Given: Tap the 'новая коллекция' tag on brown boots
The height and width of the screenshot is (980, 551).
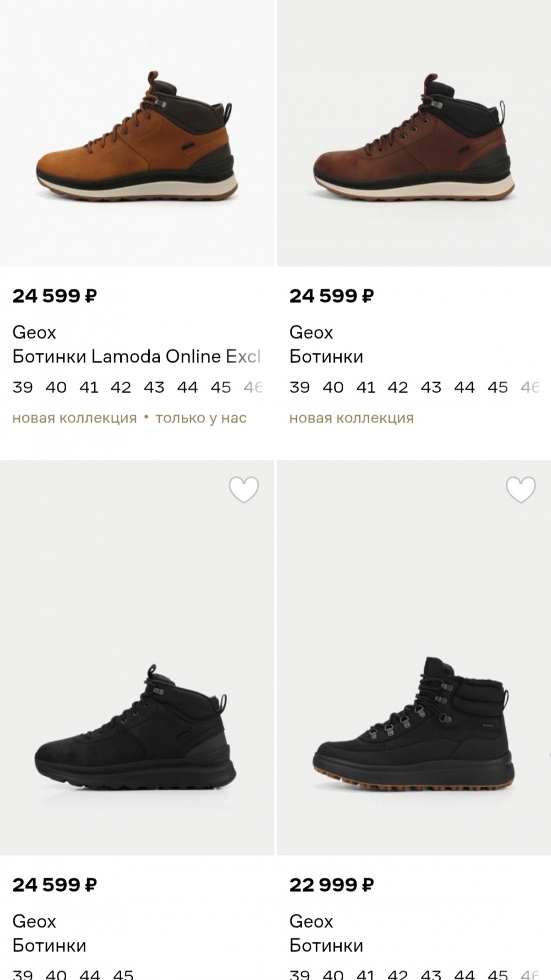Looking at the screenshot, I should coord(352,418).
